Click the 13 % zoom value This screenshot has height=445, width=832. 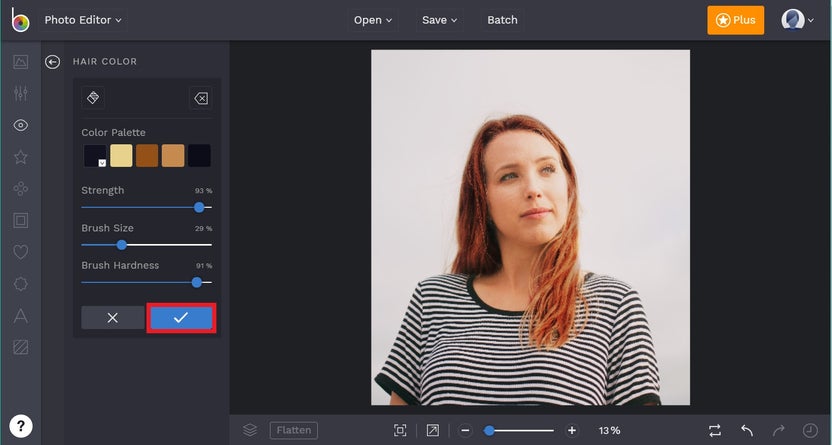click(609, 430)
